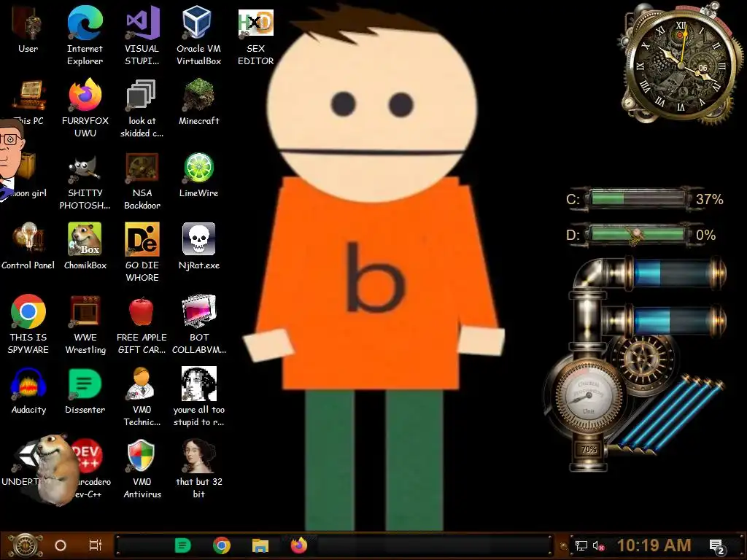Viewport: 747px width, 560px height.
Task: Launch Oracle VM VirtualBox shortcut
Action: pos(198,36)
